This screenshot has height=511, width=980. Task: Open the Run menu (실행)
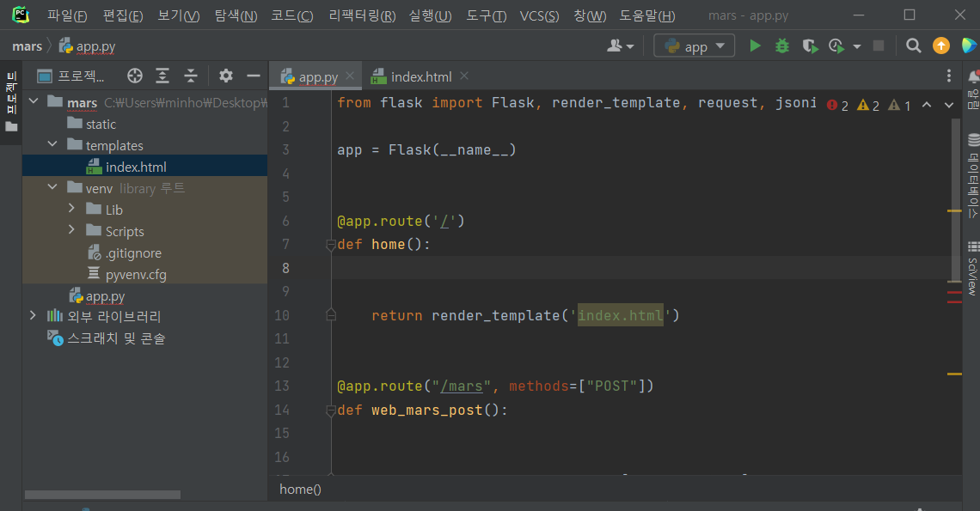click(x=430, y=15)
